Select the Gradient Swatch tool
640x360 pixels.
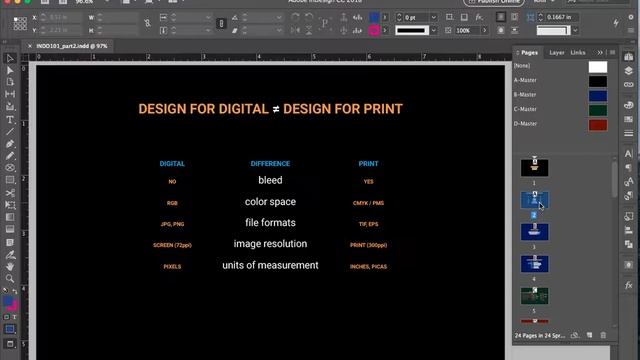point(10,217)
